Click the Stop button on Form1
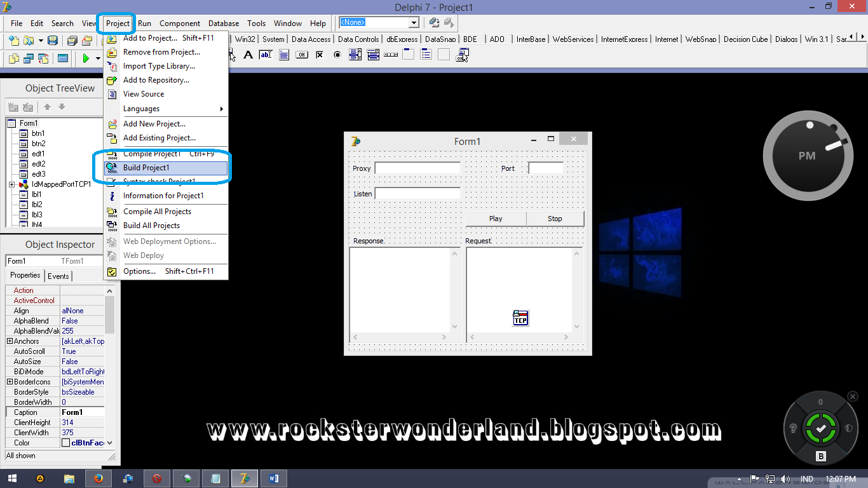 pos(555,219)
